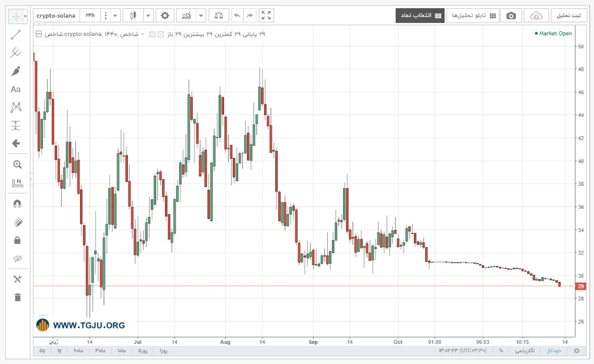Collapse the crypto-solana legend with minus box

[39, 34]
